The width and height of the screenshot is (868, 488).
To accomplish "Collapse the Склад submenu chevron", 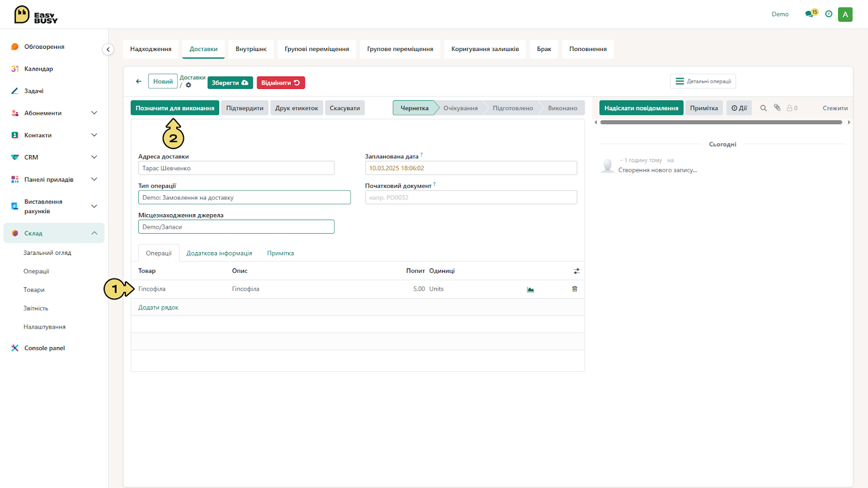I will (x=94, y=233).
